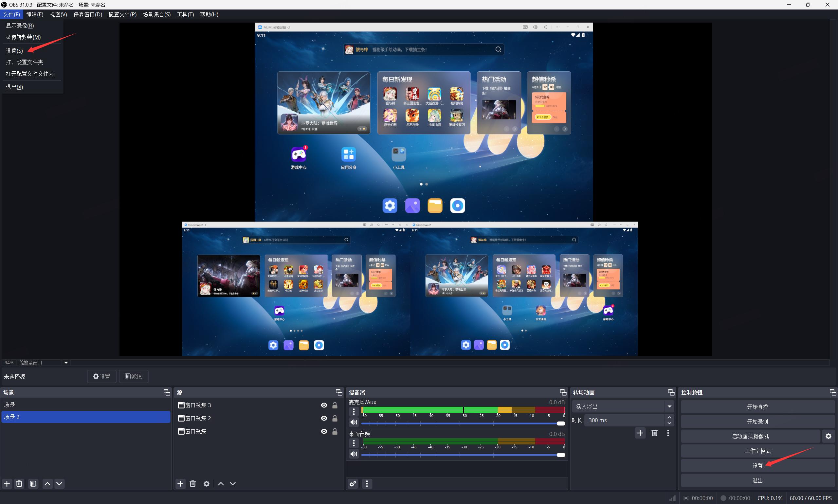Viewport: 838px width, 504px height.
Task: Adjust 桌面音频 volume slider handle
Action: click(561, 455)
